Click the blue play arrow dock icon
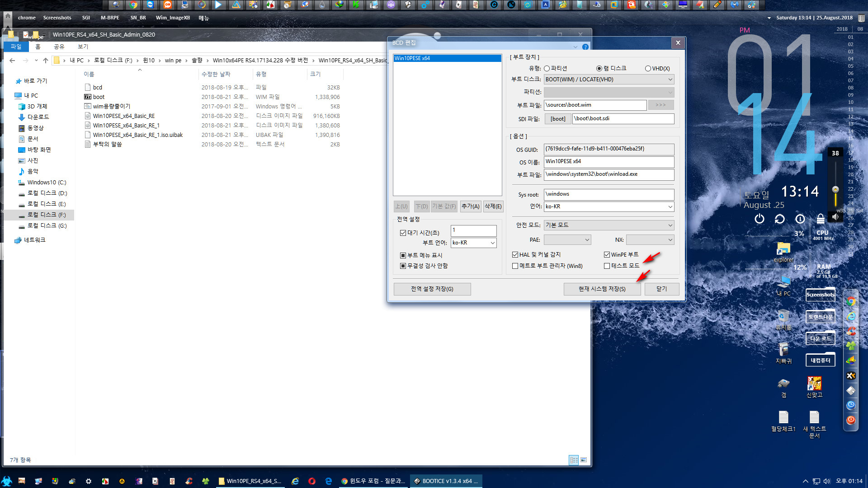The width and height of the screenshot is (868, 488). tap(219, 5)
